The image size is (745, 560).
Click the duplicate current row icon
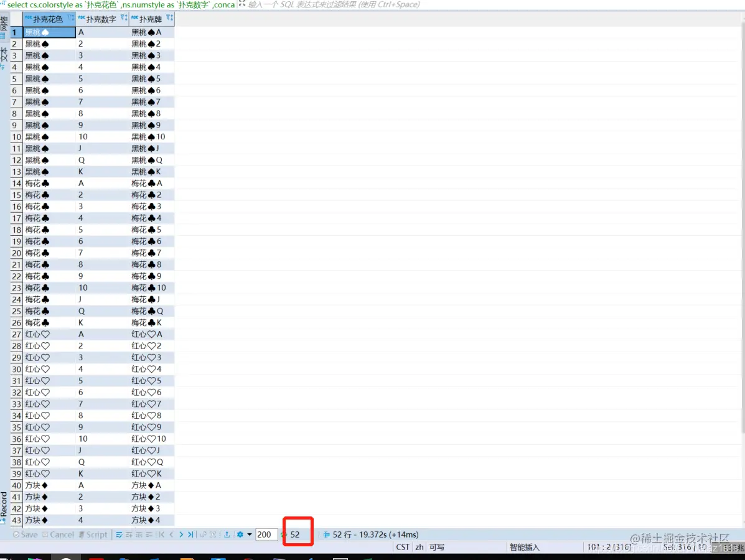[x=139, y=534]
